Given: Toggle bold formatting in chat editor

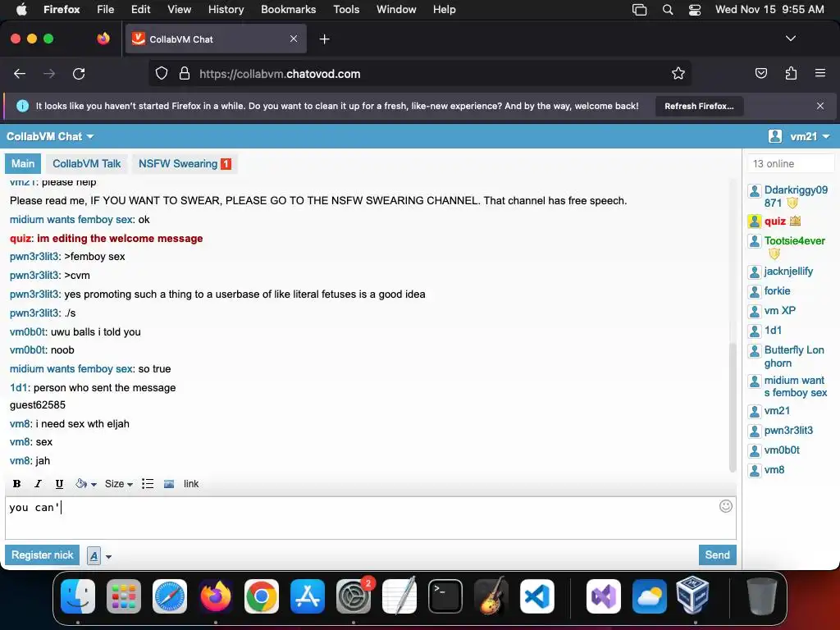Looking at the screenshot, I should coord(16,484).
